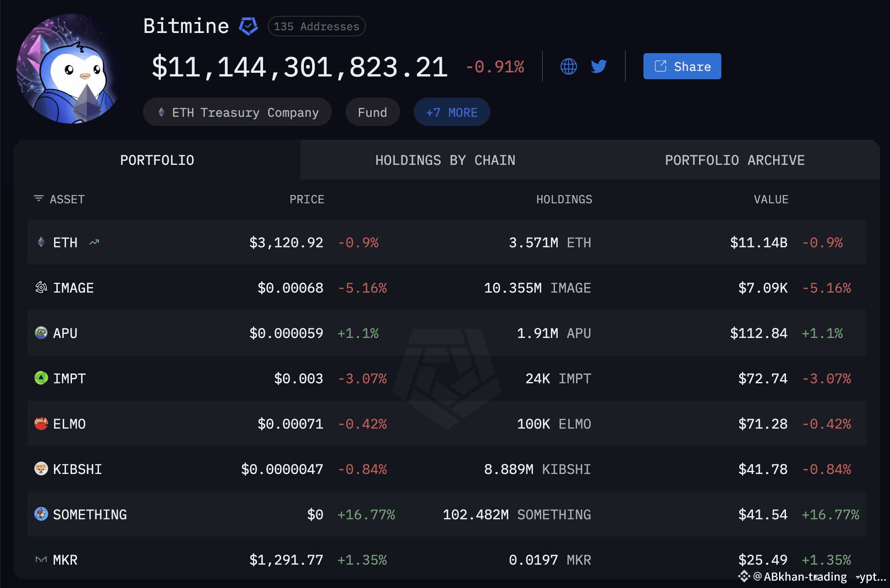The image size is (890, 588).
Task: Select the ETH Treasury Company tag
Action: click(x=237, y=112)
